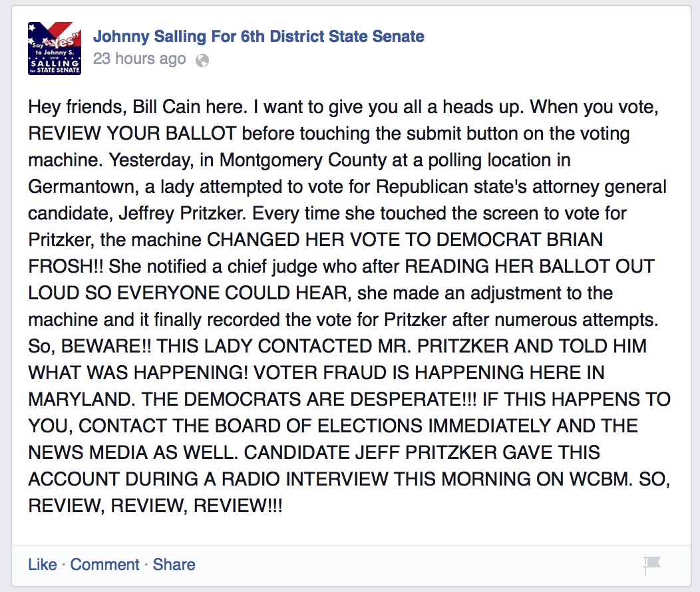Click the report flag icon

[651, 564]
